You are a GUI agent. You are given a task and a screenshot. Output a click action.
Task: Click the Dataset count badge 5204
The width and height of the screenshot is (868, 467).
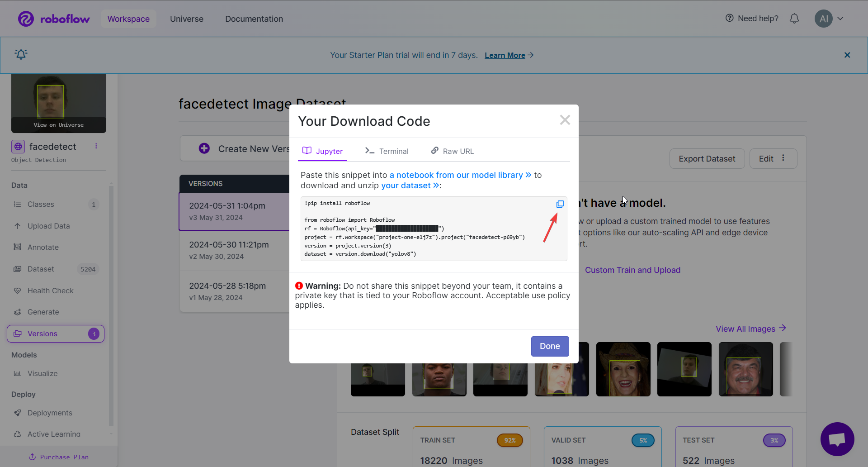88,269
